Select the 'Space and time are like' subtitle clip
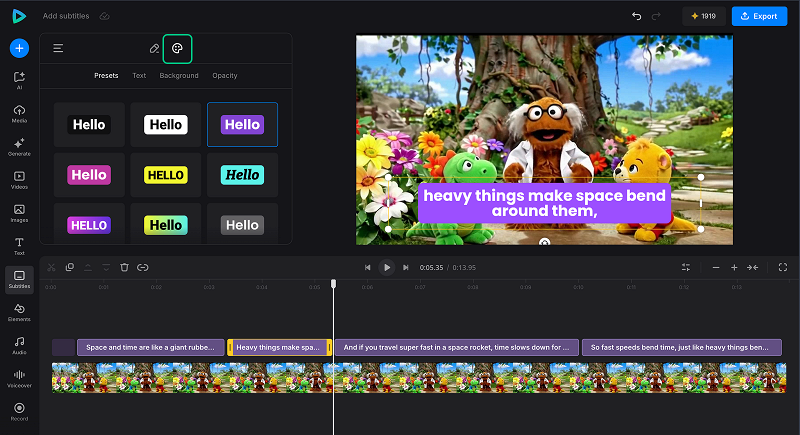The height and width of the screenshot is (435, 800). [x=151, y=347]
